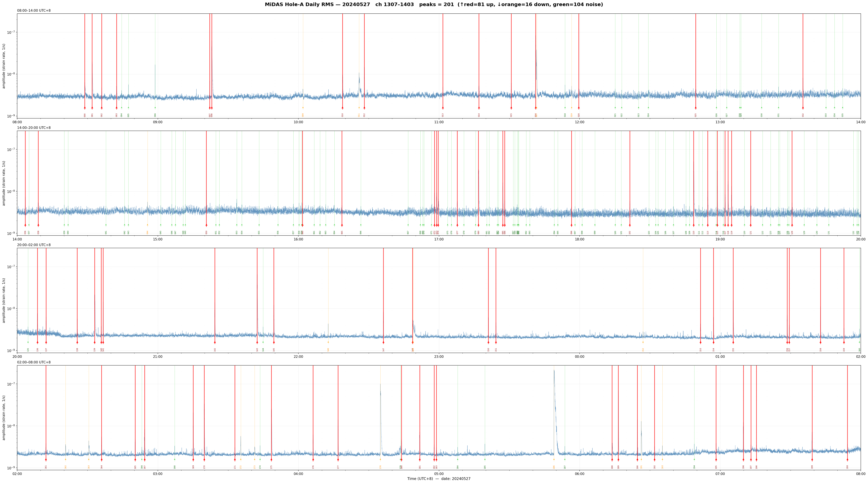
Task: Click the green peak label "041"
Action: 106,232
